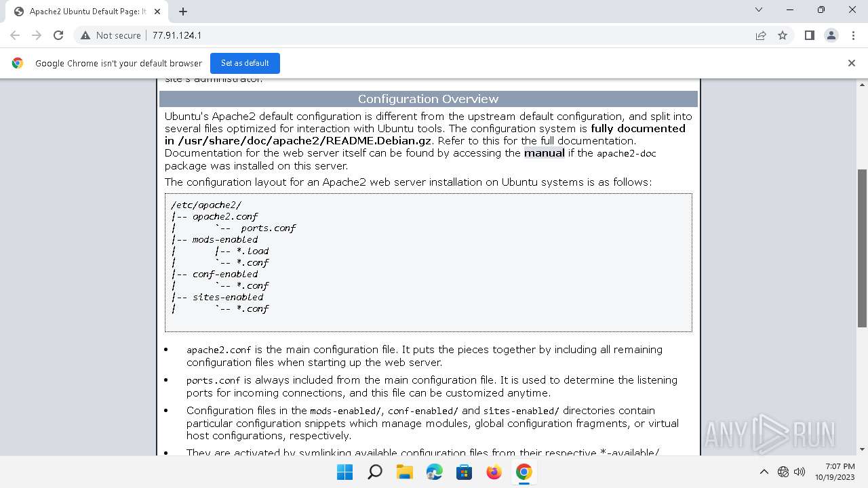This screenshot has height=488, width=868.
Task: Set Chrome as default browser
Action: 245,63
